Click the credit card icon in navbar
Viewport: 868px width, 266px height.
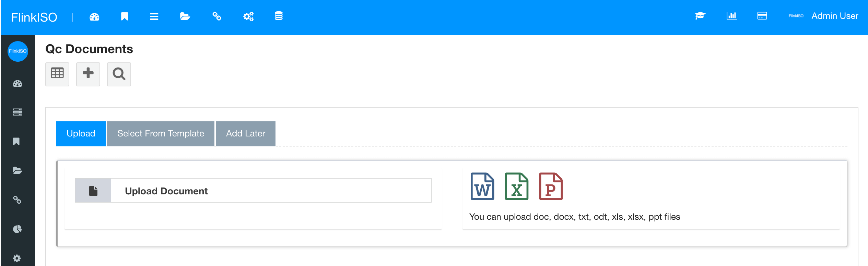click(x=762, y=16)
